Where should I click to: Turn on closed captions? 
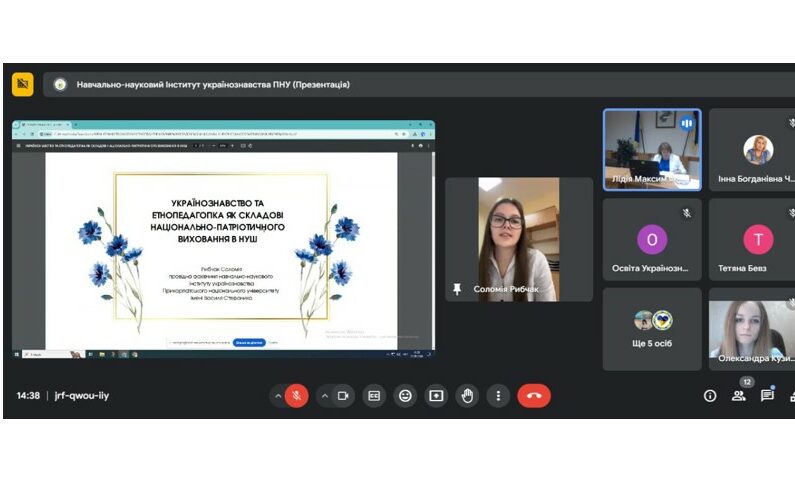click(373, 395)
